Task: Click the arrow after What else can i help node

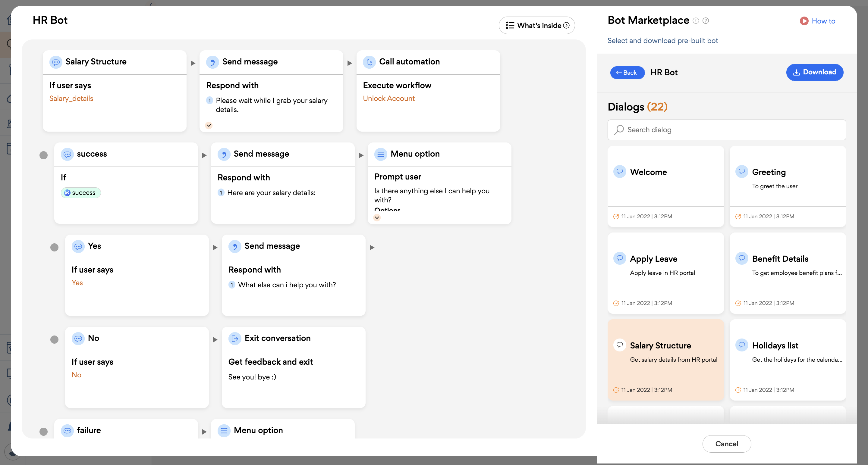Action: [x=372, y=248]
